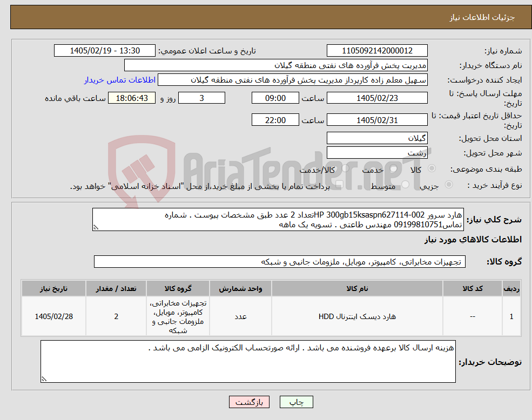
Task: Click the unit cell عدد
Action: (x=240, y=316)
